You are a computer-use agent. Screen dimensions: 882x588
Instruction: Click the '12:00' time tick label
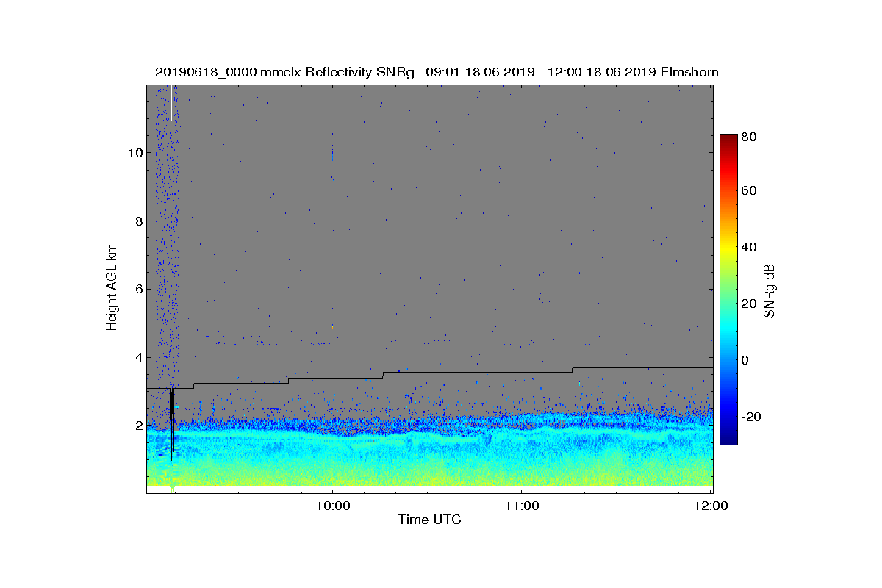[x=711, y=506]
